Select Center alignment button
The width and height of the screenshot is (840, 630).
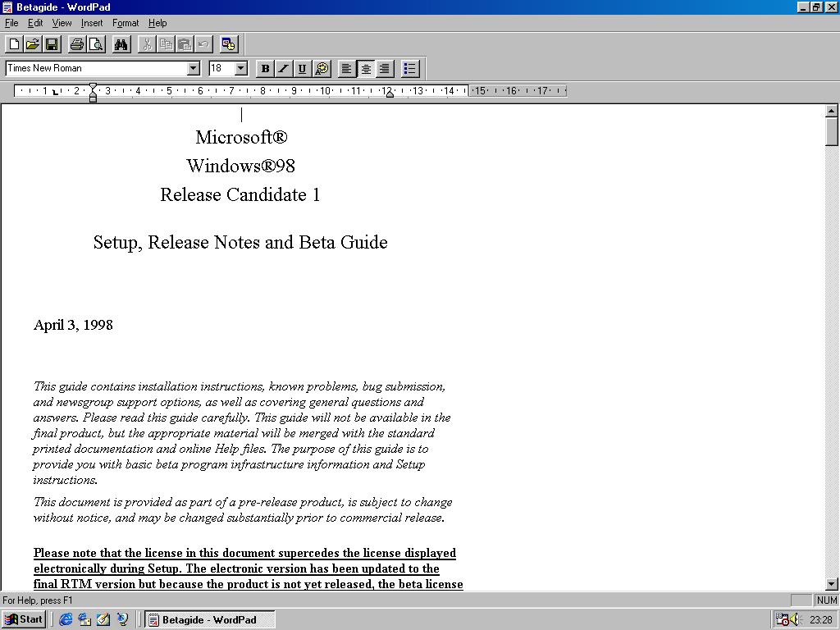pos(366,69)
